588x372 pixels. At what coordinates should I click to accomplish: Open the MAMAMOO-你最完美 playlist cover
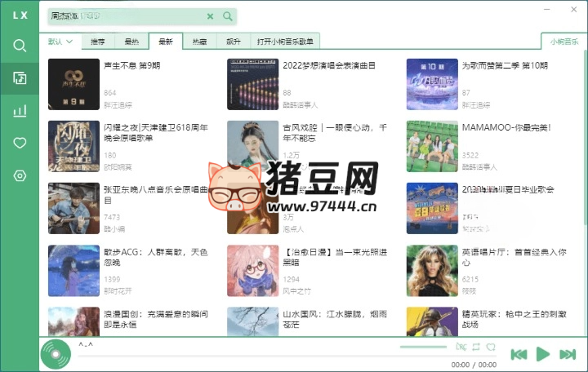click(x=432, y=146)
